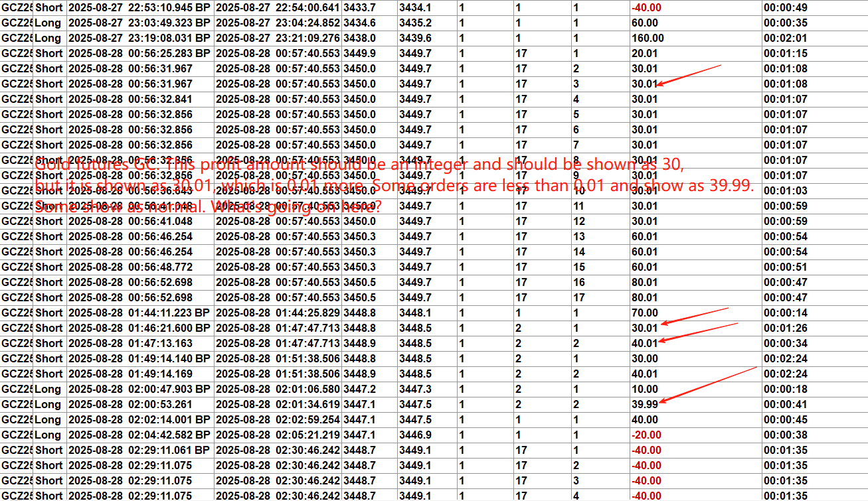
Task: Click the duration 00:00:14 cell
Action: point(814,313)
